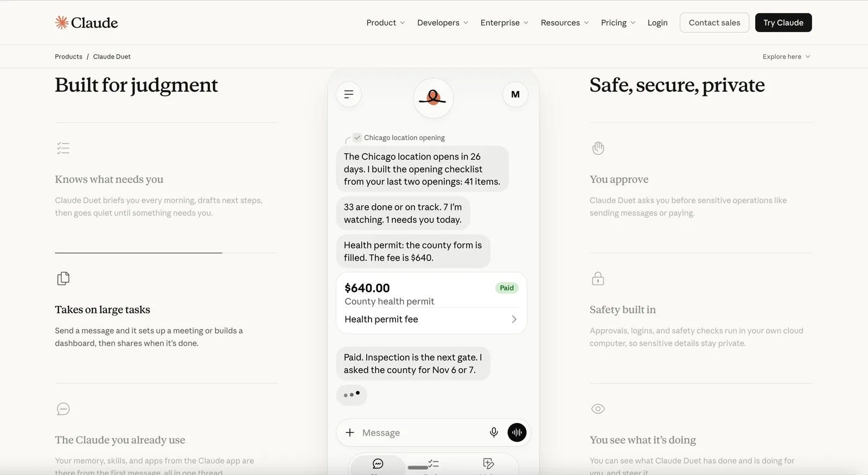Open the Explore here dropdown
Viewport: 868px width, 475px height.
(787, 56)
